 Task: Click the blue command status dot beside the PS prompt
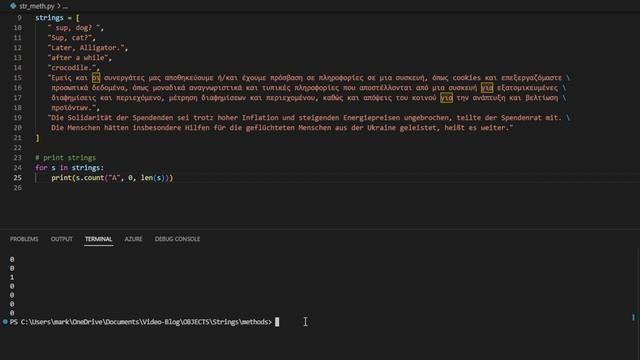click(x=5, y=322)
